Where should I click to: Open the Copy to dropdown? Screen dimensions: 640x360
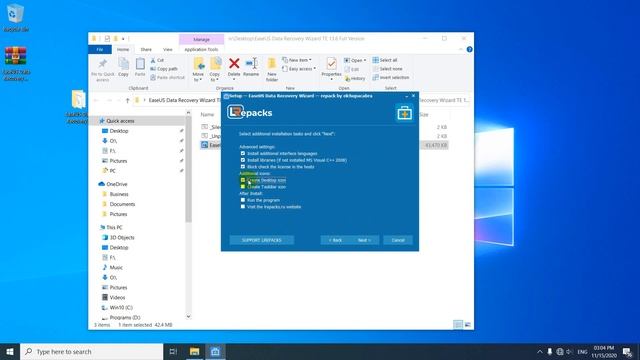(215, 77)
